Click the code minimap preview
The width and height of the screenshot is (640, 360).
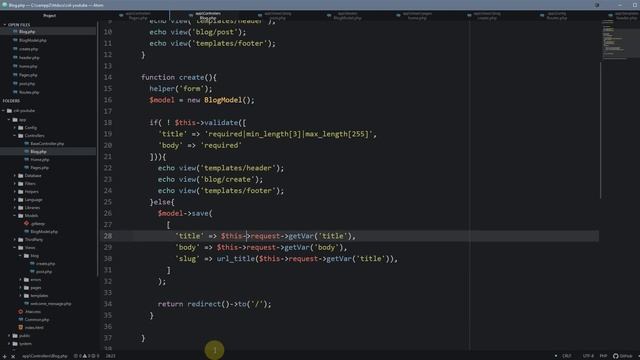(620, 40)
